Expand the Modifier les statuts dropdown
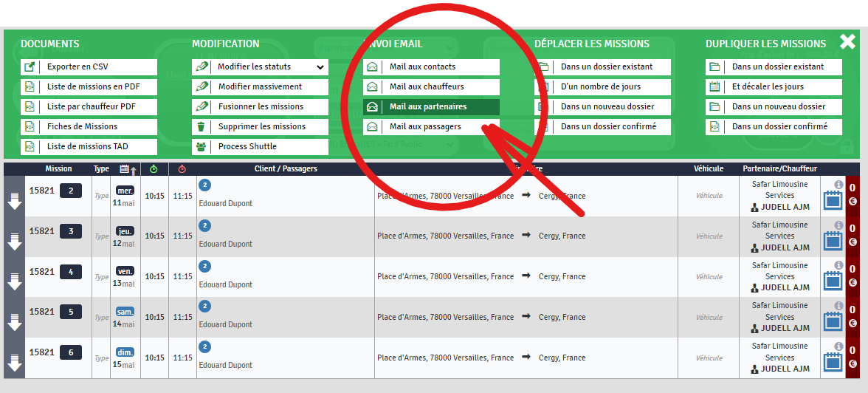This screenshot has width=868, height=393. point(320,66)
